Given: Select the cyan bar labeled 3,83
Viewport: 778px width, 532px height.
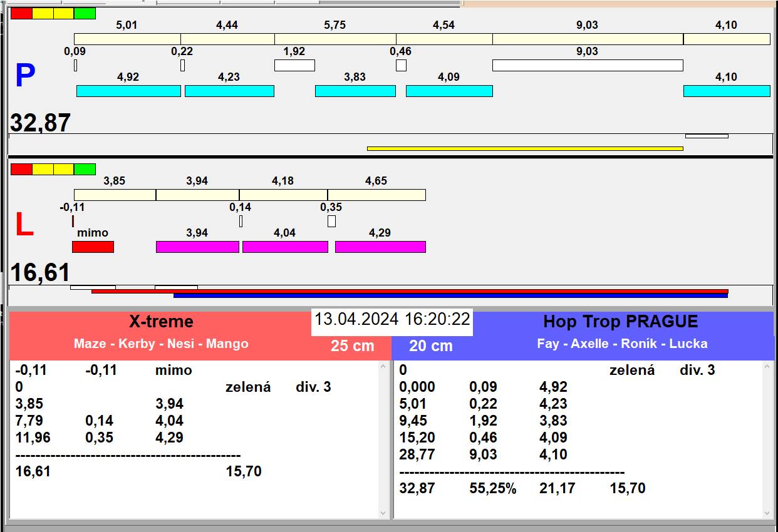Looking at the screenshot, I should tap(355, 91).
